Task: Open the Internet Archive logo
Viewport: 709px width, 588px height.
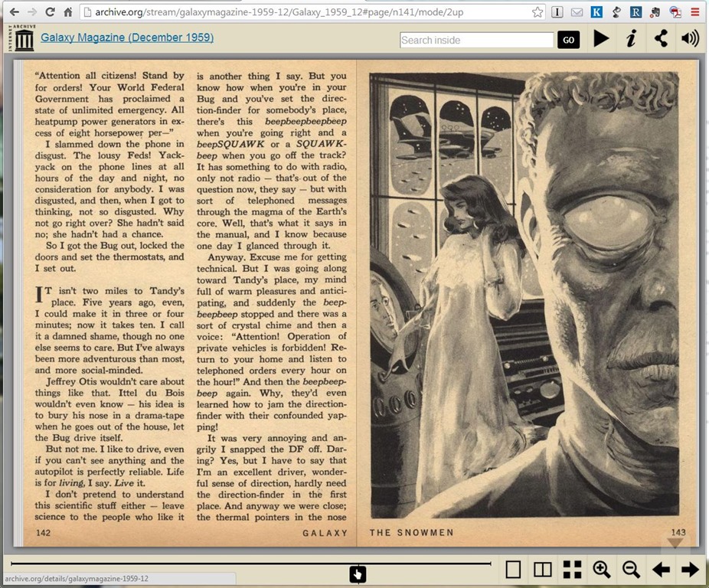Action: (24, 38)
